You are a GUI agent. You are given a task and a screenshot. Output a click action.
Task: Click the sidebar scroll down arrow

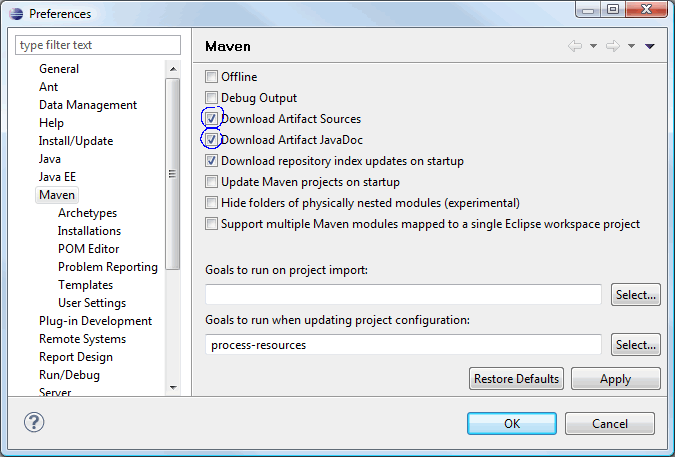[x=173, y=387]
